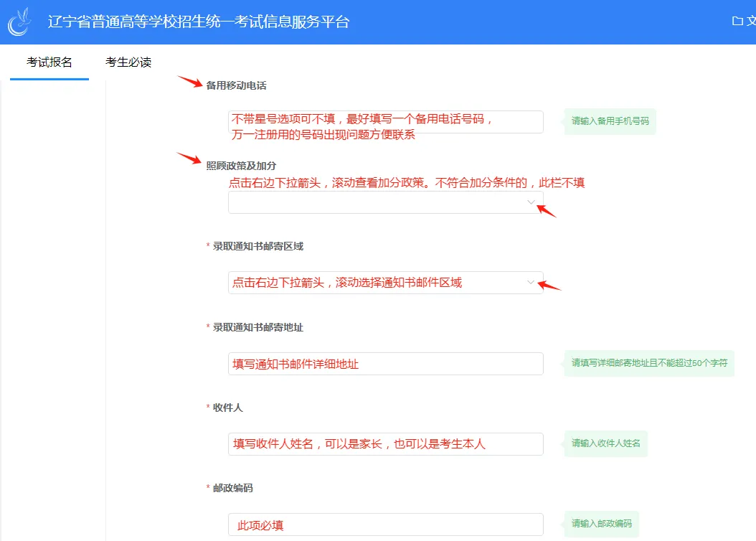Click the 请填写详细邮寄地址 hint tip
Screen dimensions: 756x541
649,363
